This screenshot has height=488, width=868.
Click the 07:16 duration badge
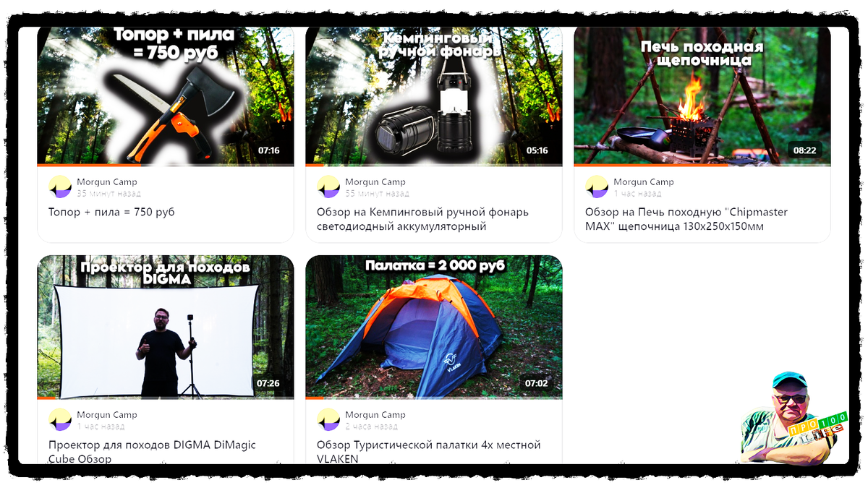click(269, 151)
